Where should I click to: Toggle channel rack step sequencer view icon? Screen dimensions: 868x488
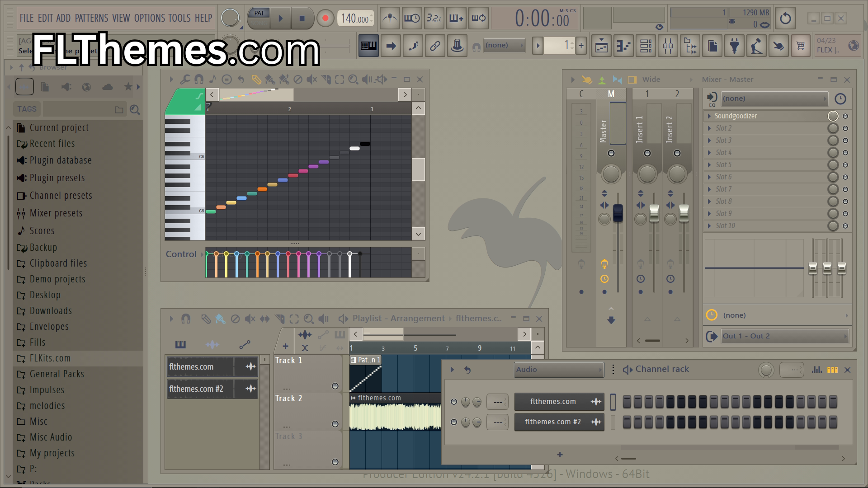(832, 370)
